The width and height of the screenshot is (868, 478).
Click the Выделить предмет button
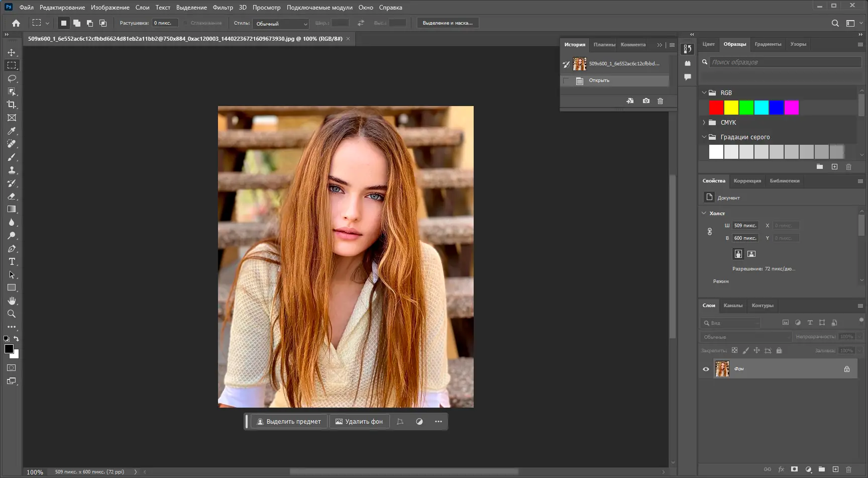pyautogui.click(x=289, y=422)
